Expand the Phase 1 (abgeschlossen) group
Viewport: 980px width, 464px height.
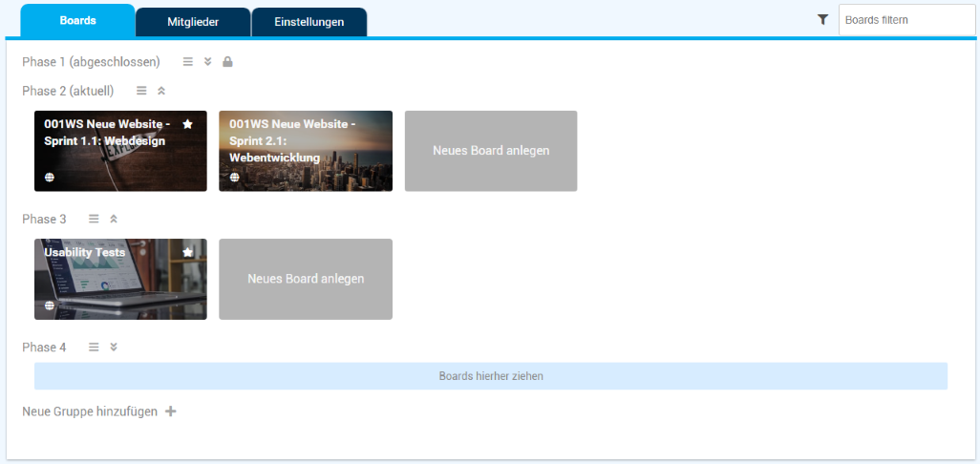coord(208,62)
